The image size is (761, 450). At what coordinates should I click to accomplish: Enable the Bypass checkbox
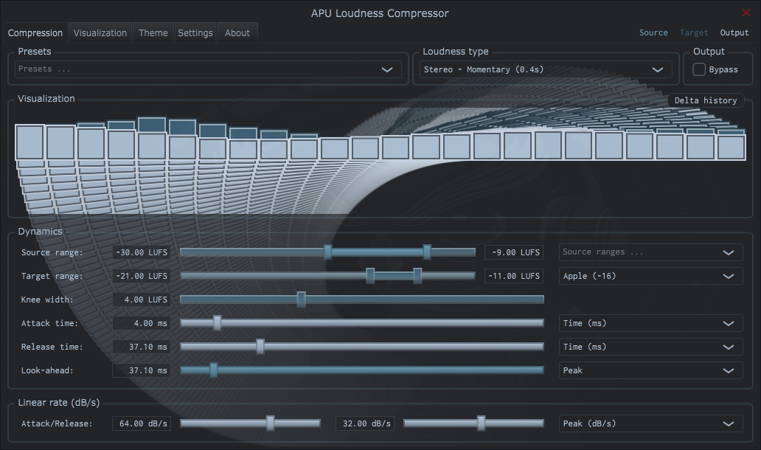[x=700, y=70]
